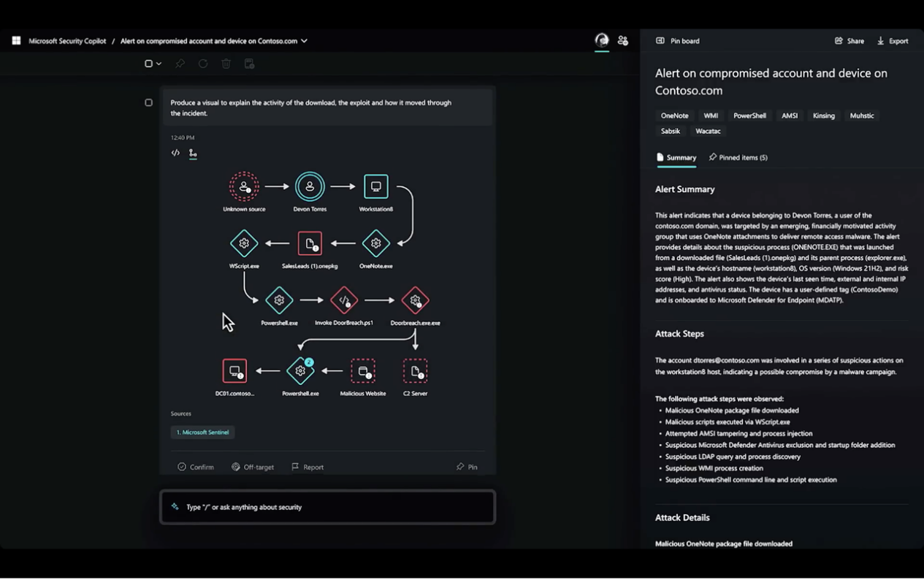Switch to code view icon
924x580 pixels.
175,153
